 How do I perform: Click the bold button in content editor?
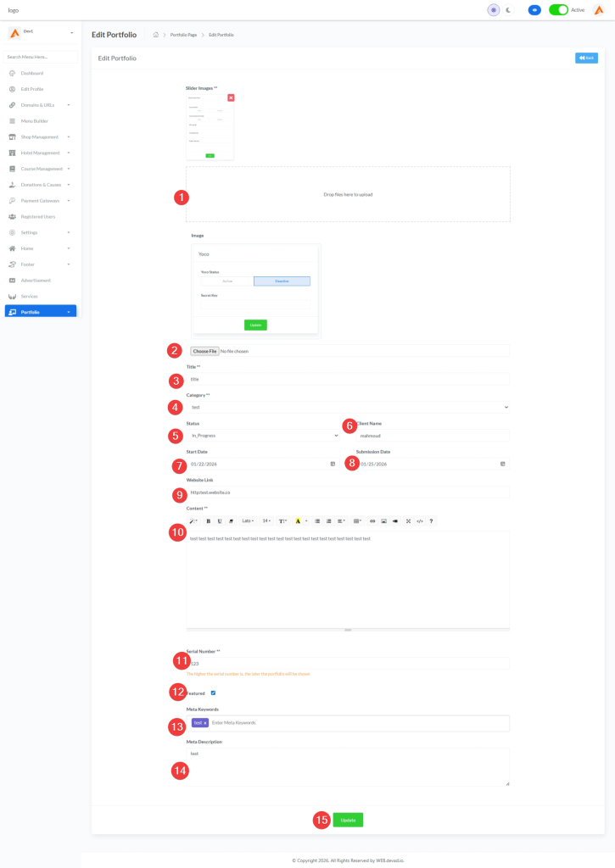[209, 521]
